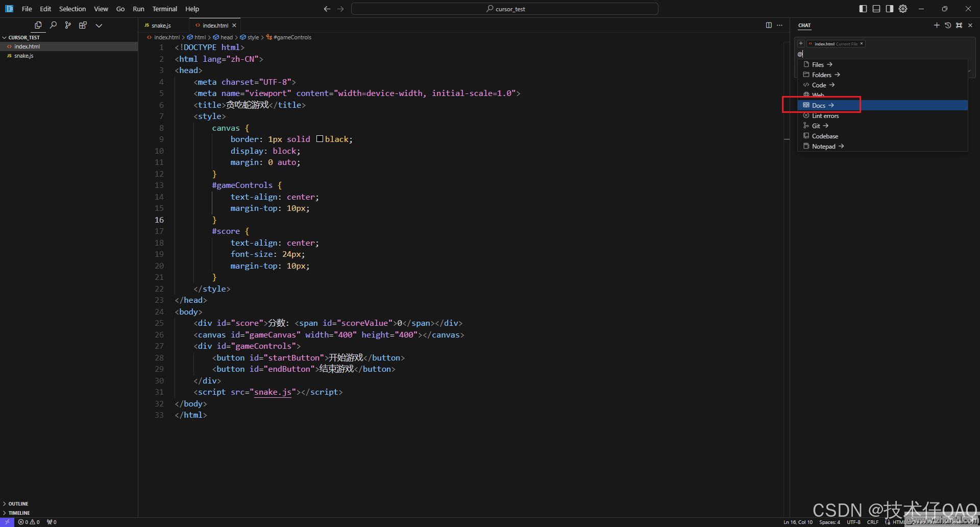This screenshot has width=980, height=527.
Task: Split the editor to the right
Action: click(x=769, y=25)
